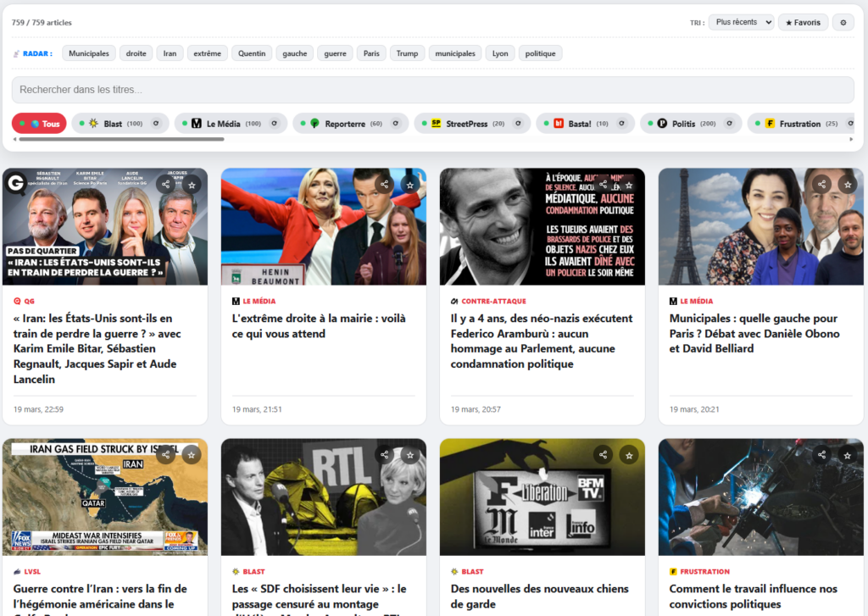Screen dimensions: 868x616
Task: Share the QG Iran war article
Action: tap(166, 184)
